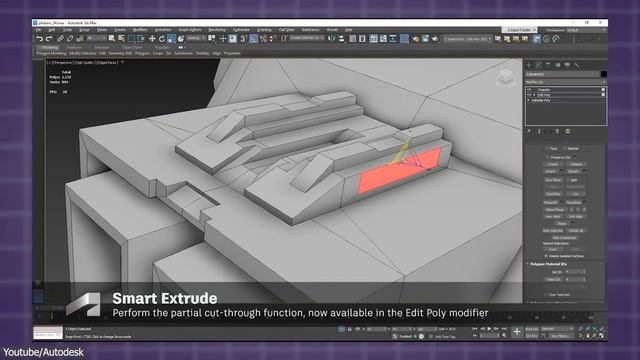Click the Grid Align button
Viewport: 640px width, 360px height.
click(576, 216)
